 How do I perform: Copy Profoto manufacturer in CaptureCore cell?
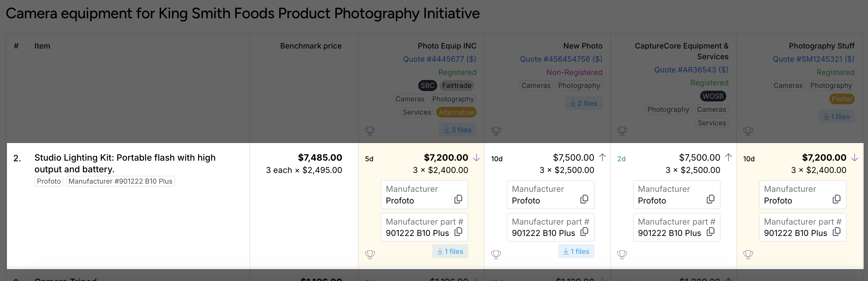(710, 199)
